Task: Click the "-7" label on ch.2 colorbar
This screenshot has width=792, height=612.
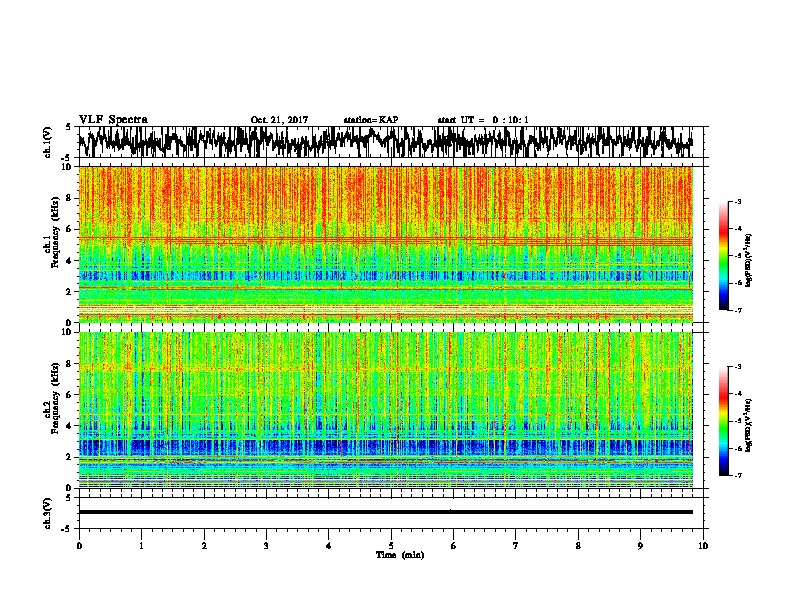Action: pos(738,476)
